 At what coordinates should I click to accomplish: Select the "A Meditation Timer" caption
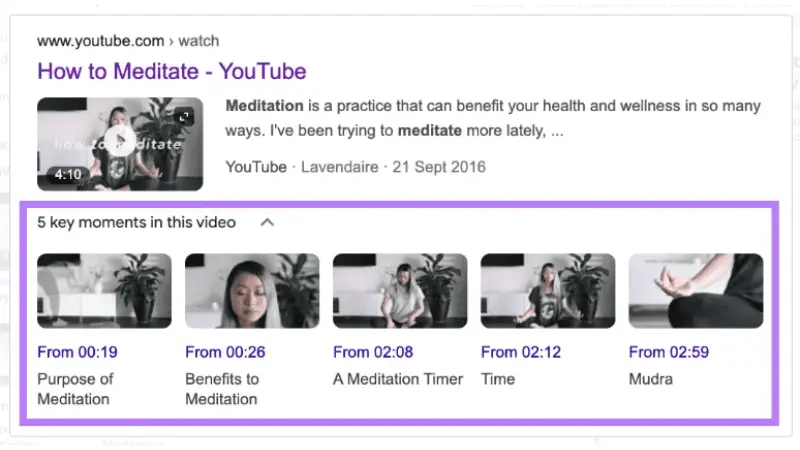coord(398,379)
